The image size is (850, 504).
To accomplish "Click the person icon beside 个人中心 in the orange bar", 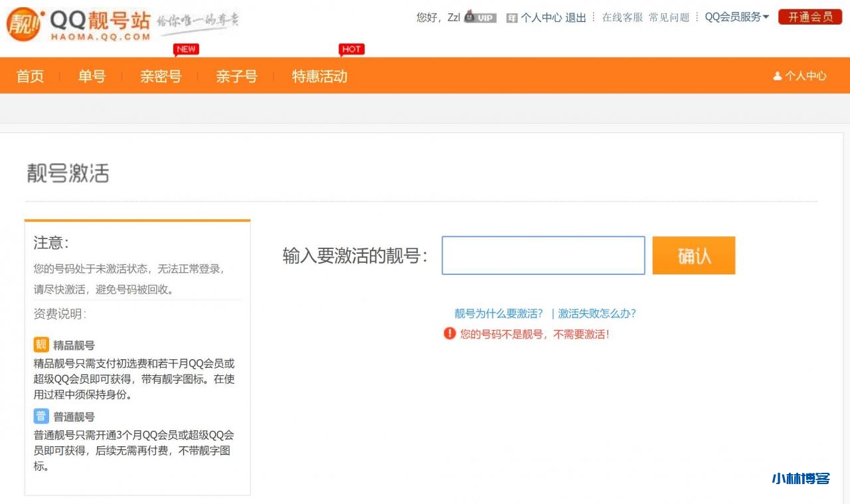I will coord(777,76).
